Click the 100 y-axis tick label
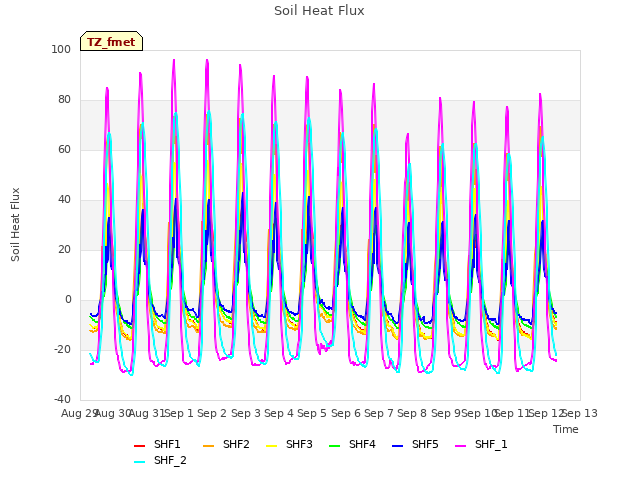This screenshot has width=640, height=480. (x=61, y=49)
